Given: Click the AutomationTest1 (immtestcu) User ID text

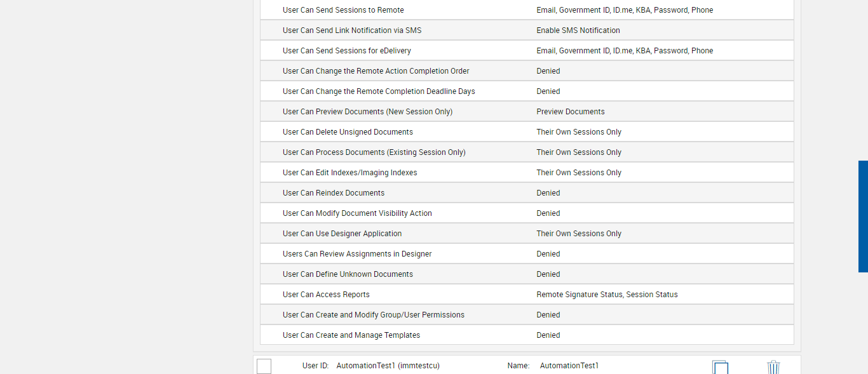Looking at the screenshot, I should [x=388, y=366].
